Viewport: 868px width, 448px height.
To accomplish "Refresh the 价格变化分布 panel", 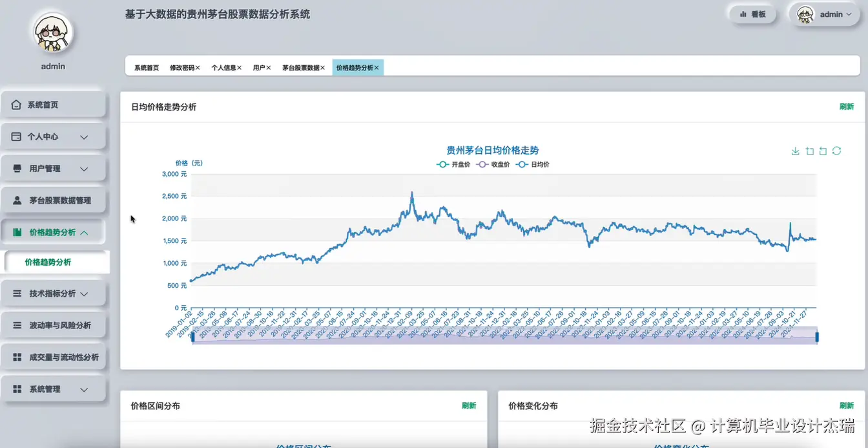I will click(847, 405).
